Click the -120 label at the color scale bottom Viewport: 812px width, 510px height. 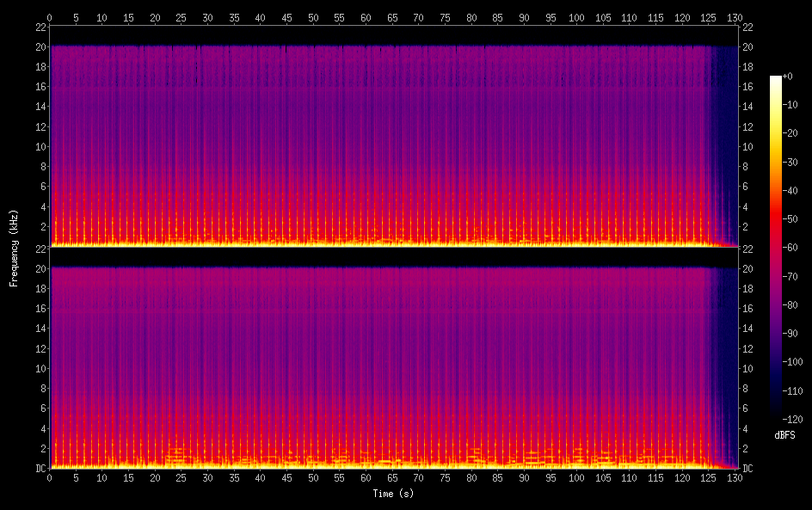point(793,419)
